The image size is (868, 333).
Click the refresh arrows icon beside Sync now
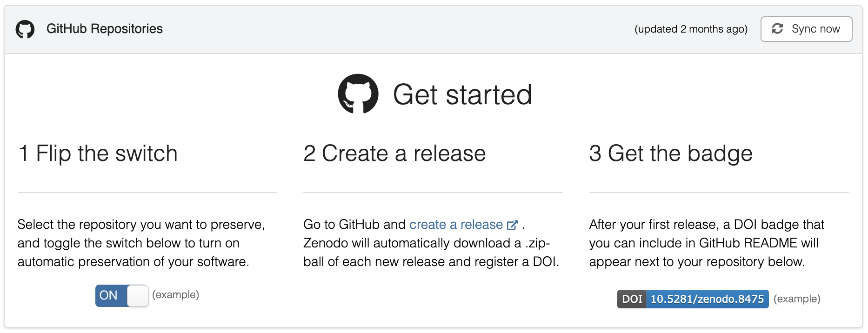tap(777, 29)
